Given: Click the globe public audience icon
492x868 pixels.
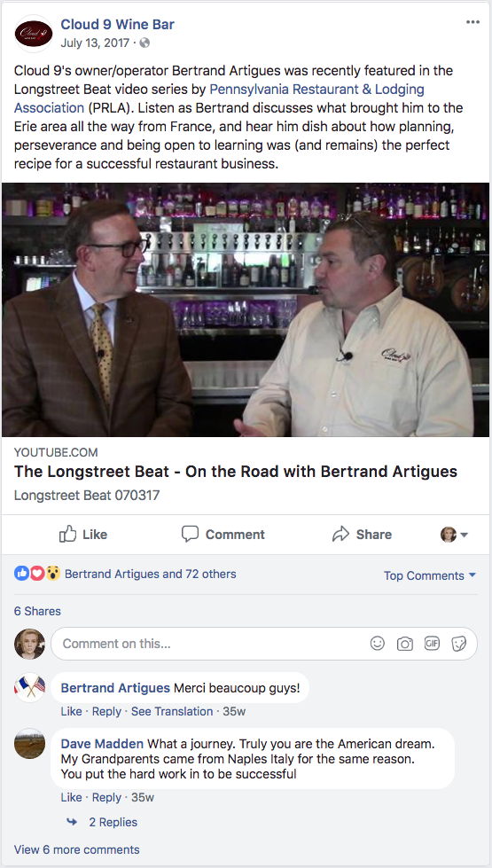Looking at the screenshot, I should coord(144,43).
